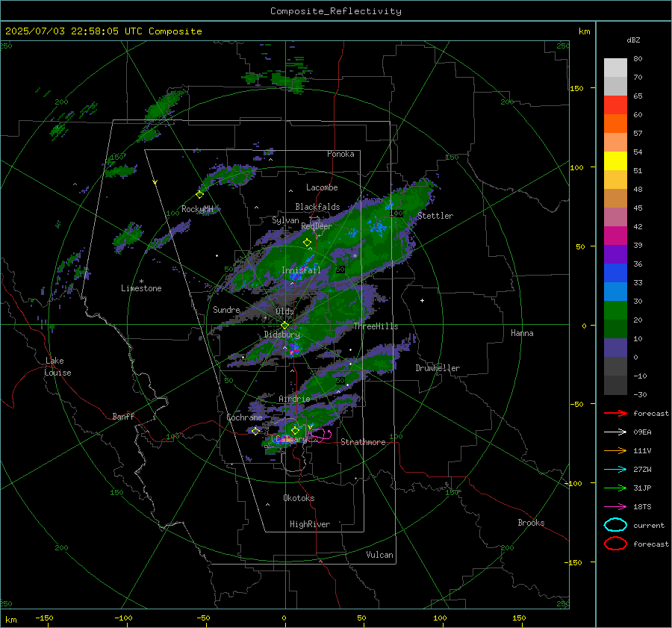Click the -100 tick on right axis
The height and width of the screenshot is (628, 672).
(573, 483)
